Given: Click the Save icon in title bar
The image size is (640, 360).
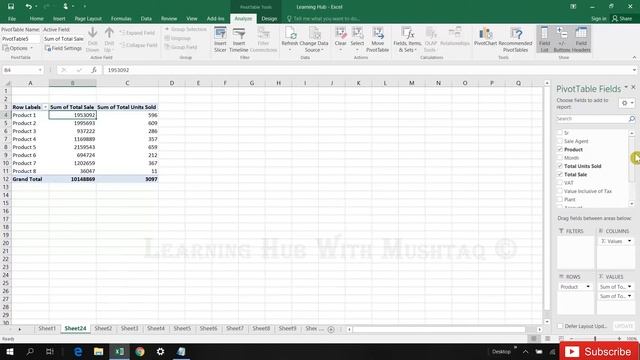Looking at the screenshot, I should pos(11,7).
